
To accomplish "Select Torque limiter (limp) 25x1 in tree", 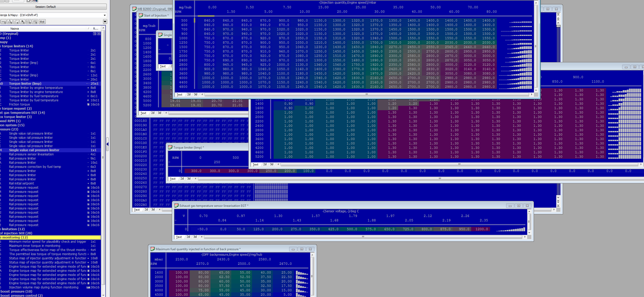I will 50,83.
